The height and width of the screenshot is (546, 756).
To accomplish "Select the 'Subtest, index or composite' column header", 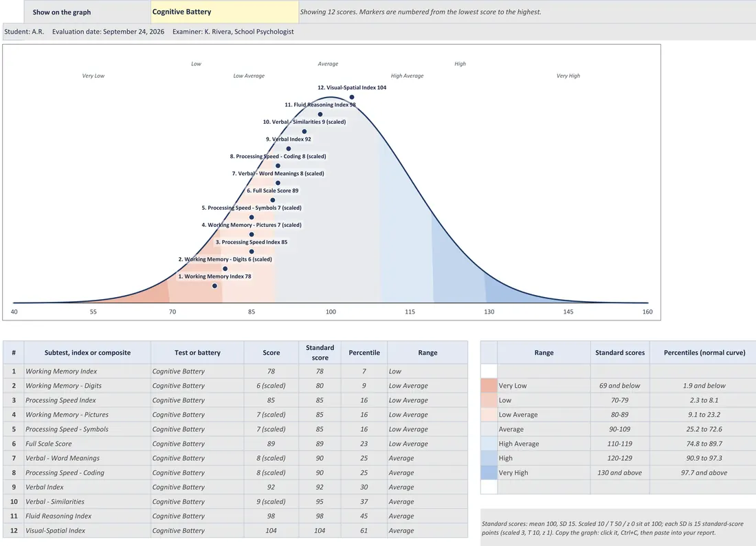I will point(87,353).
